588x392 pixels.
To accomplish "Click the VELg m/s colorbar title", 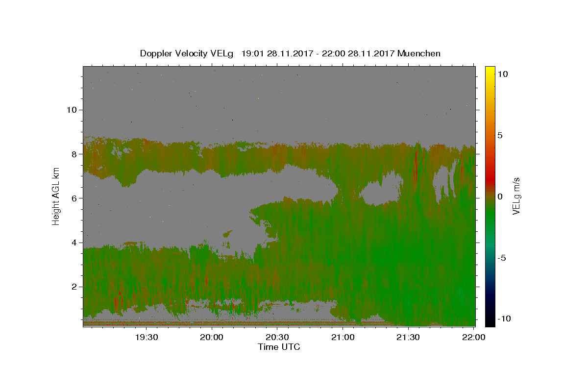I will pyautogui.click(x=516, y=196).
